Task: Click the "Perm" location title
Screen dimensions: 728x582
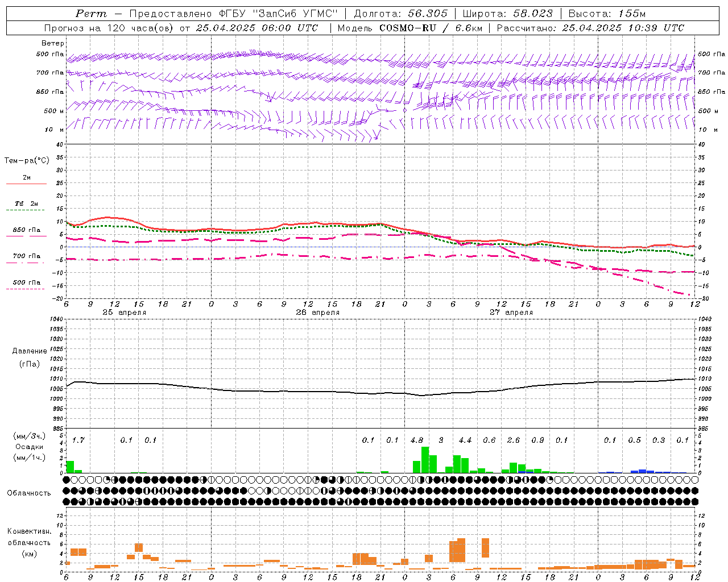Action: pyautogui.click(x=91, y=14)
